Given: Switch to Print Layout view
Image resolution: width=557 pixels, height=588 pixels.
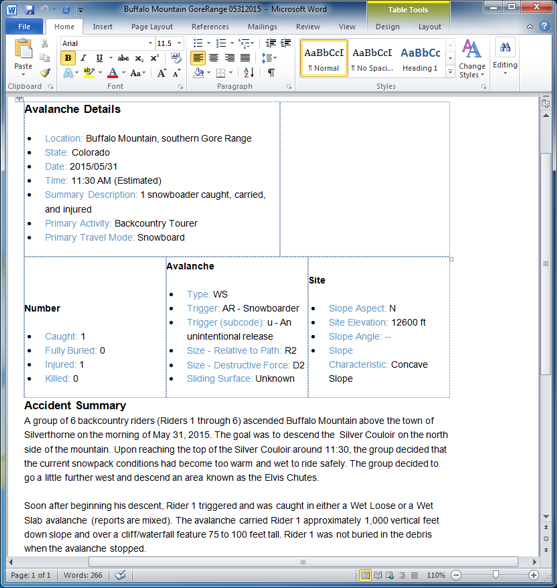Looking at the screenshot, I should coord(365,575).
